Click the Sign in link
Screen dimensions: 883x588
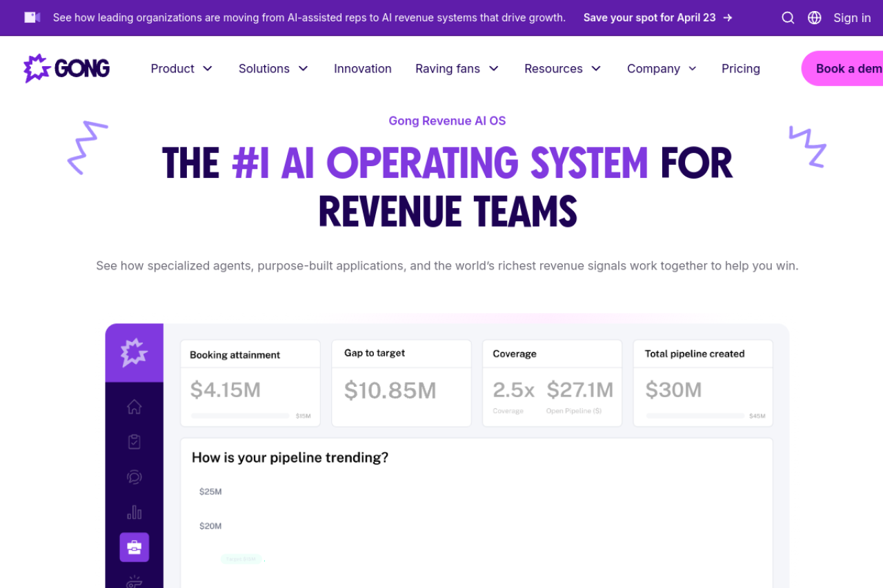tap(852, 18)
